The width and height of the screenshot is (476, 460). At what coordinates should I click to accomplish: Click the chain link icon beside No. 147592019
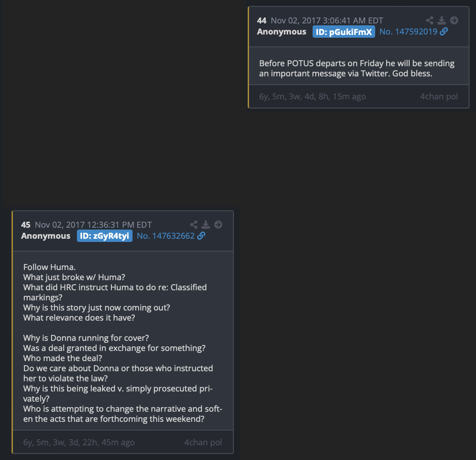click(x=444, y=31)
